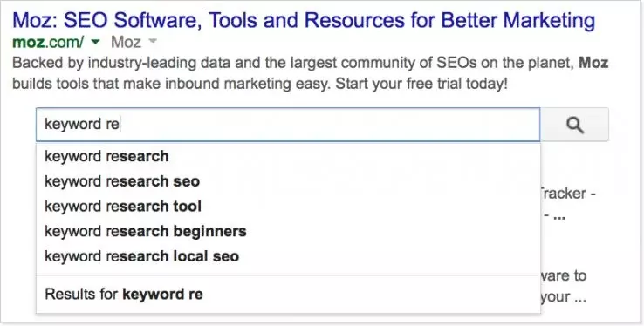The width and height of the screenshot is (644, 326).
Task: Select the keyword research suggestion
Action: click(x=288, y=156)
